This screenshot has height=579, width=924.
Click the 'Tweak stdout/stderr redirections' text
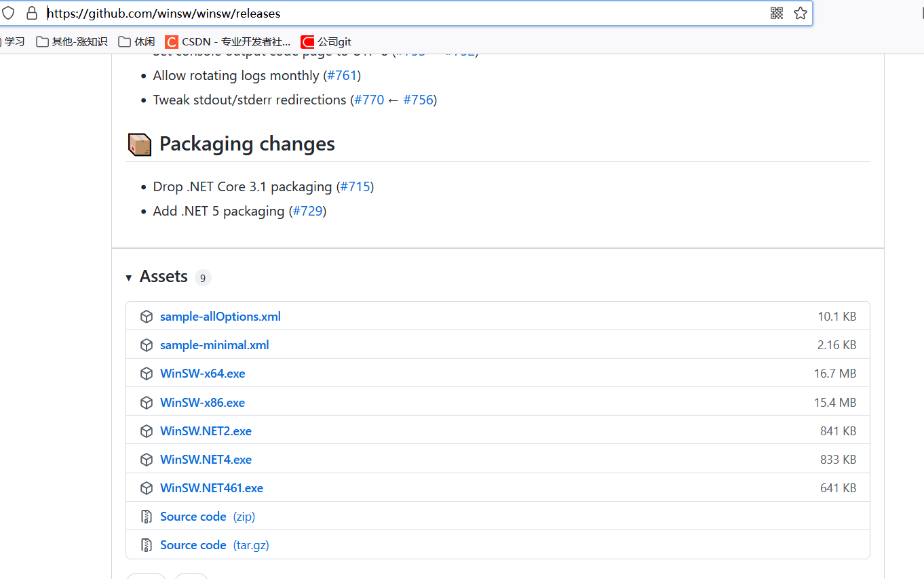250,100
